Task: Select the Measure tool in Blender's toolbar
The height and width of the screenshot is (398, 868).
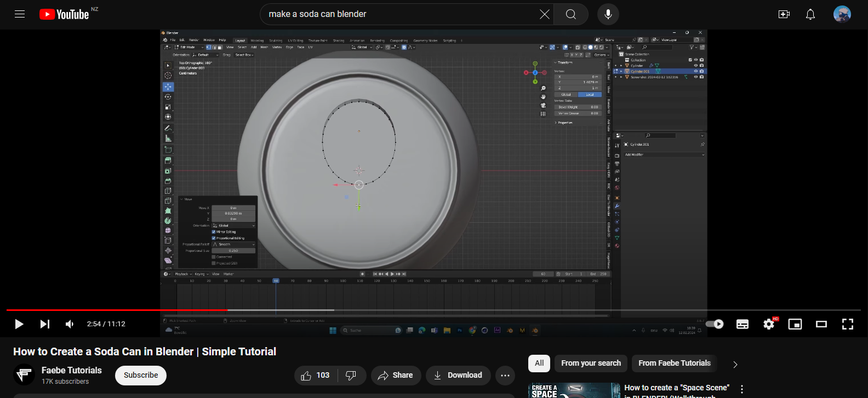Action: pyautogui.click(x=168, y=139)
